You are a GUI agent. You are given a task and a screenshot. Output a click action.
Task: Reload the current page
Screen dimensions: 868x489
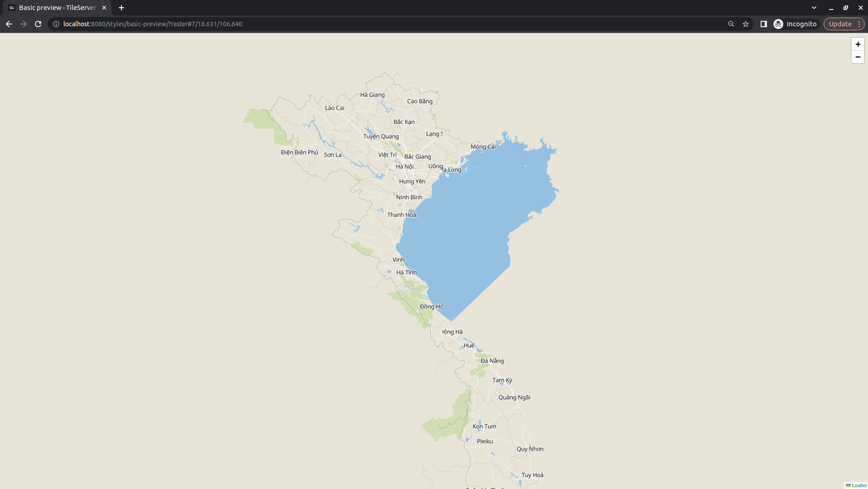38,24
